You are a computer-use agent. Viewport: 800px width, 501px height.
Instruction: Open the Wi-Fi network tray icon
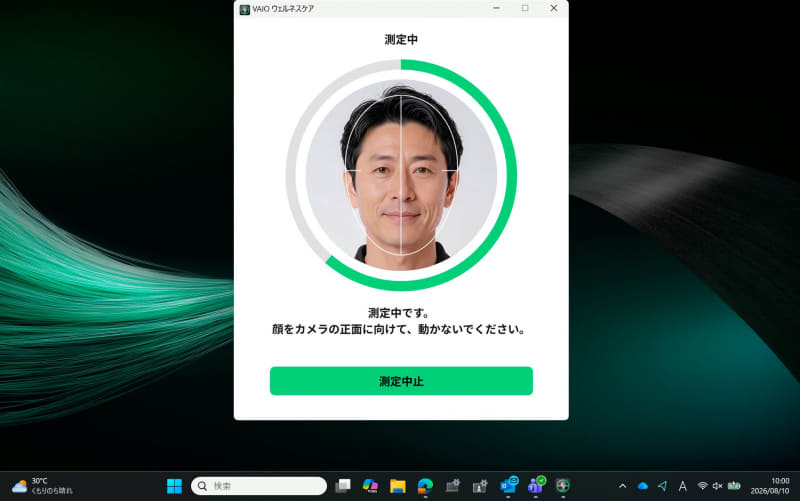tap(703, 486)
